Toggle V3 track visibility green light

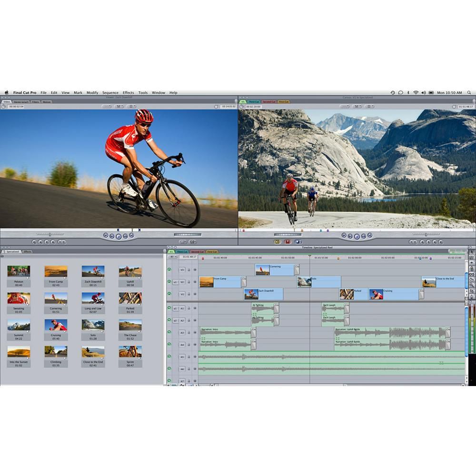coord(169,269)
